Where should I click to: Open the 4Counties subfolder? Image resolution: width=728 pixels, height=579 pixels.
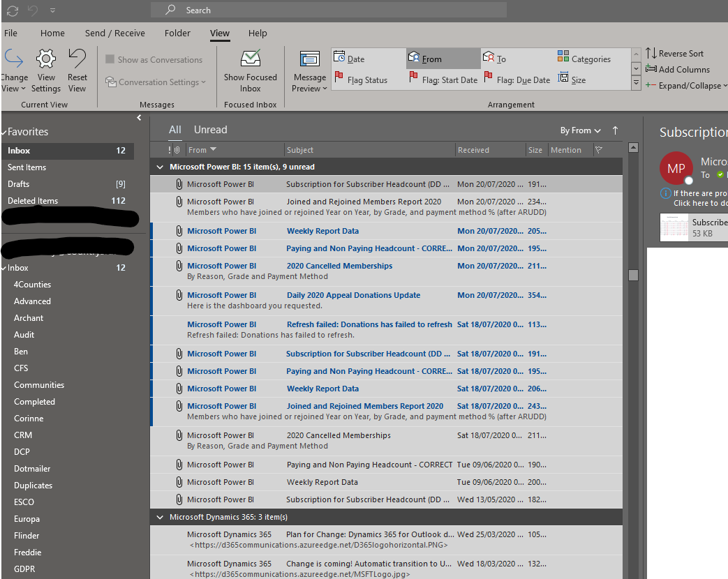click(x=33, y=285)
